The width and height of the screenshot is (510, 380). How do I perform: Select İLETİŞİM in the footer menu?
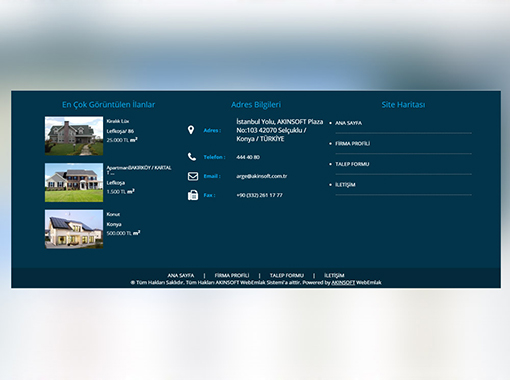click(334, 275)
